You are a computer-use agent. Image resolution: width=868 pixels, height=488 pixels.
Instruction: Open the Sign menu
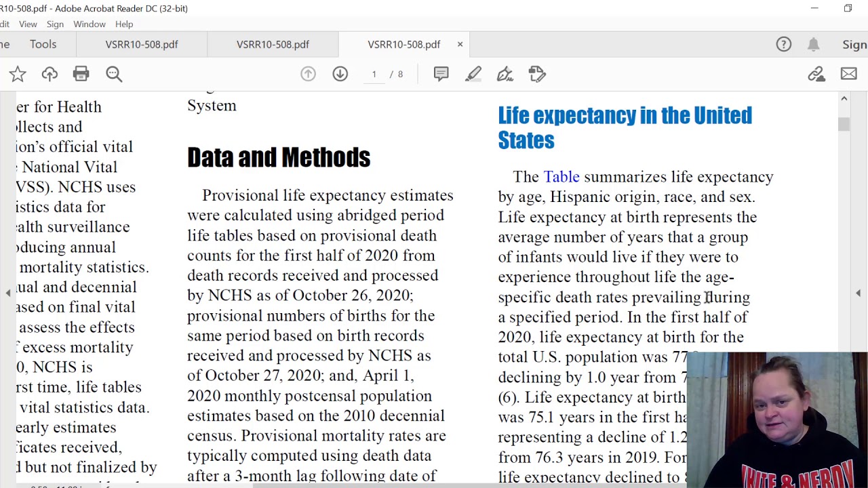pos(55,24)
